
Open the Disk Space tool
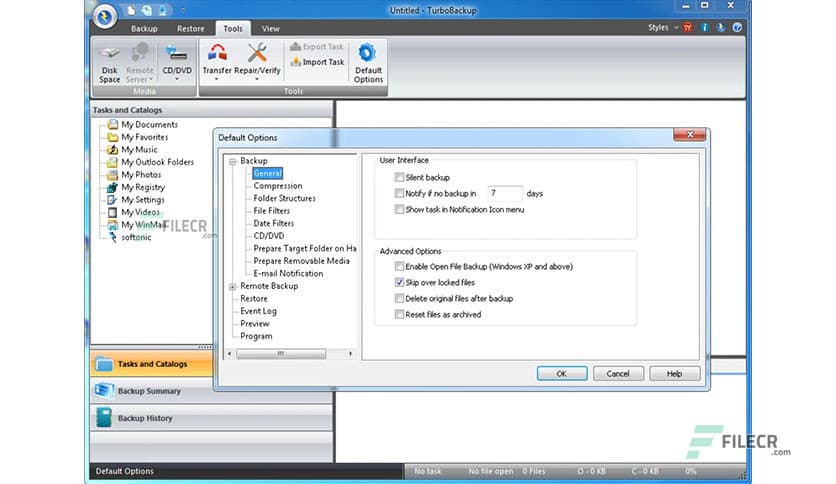tap(109, 63)
